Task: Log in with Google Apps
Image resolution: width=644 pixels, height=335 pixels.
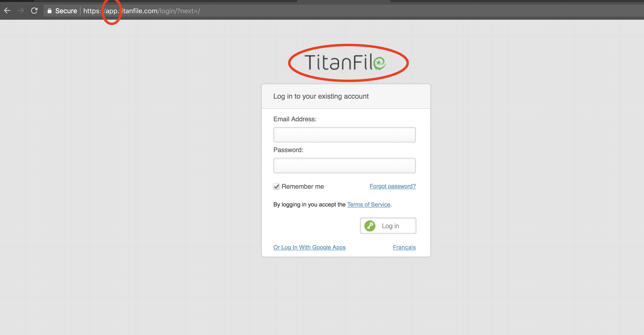Action: point(309,247)
